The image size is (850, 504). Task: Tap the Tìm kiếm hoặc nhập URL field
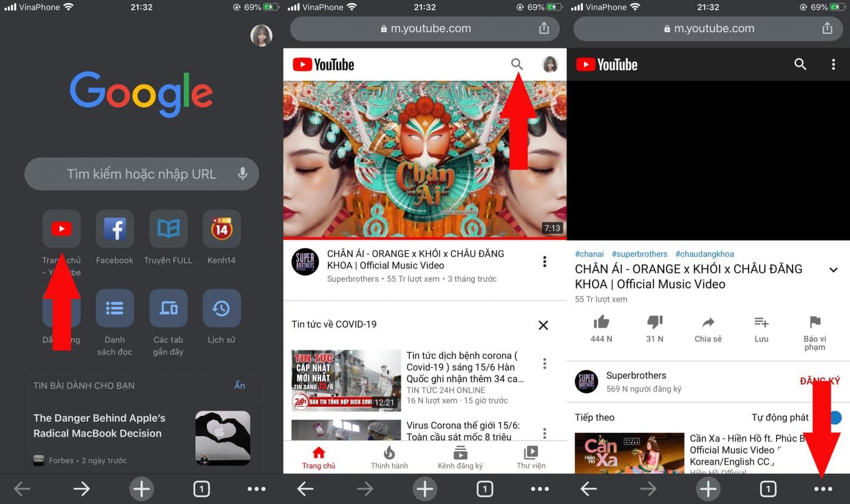pos(141,174)
